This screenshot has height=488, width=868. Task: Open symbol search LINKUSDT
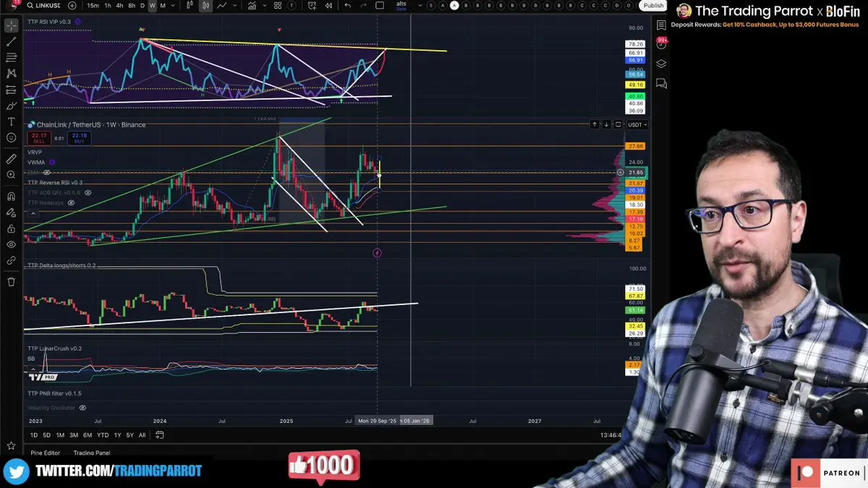(x=43, y=5)
